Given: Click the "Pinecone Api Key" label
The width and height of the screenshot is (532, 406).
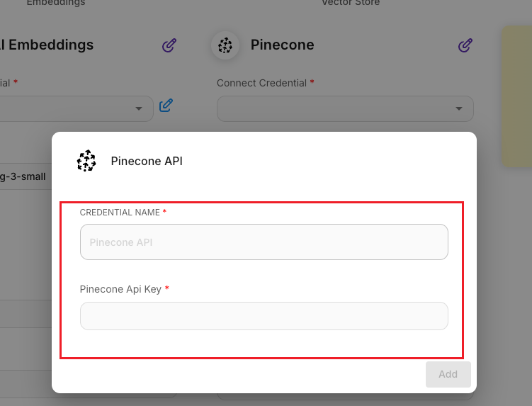Looking at the screenshot, I should point(120,289).
